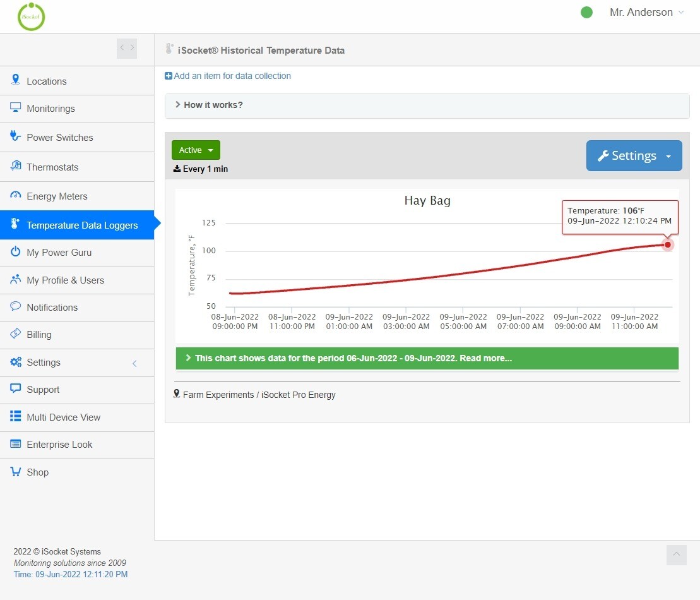Click the My Power Guru power icon

tap(16, 251)
